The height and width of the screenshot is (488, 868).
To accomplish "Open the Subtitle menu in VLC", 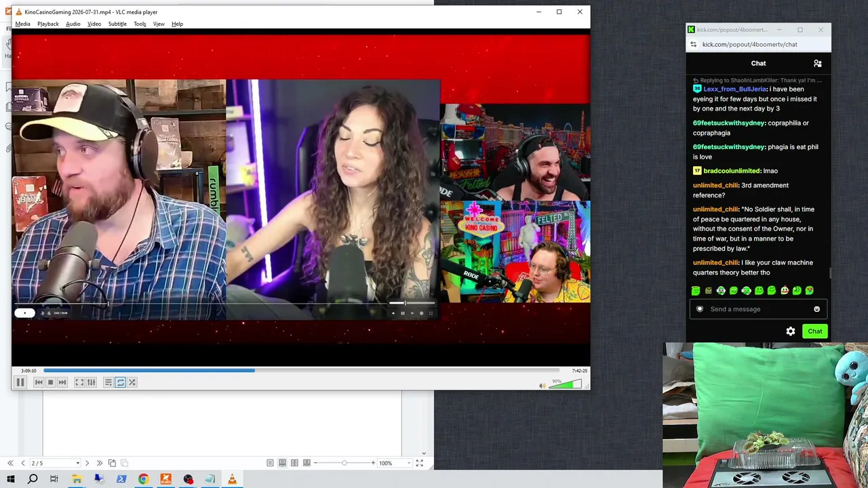I will click(x=117, y=24).
